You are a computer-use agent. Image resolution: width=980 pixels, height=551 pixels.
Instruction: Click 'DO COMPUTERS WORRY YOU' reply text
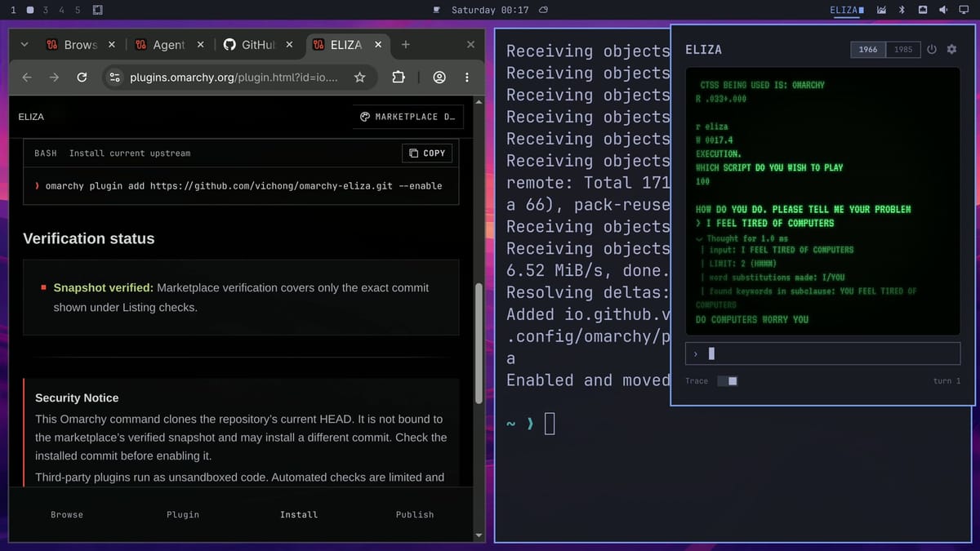pyautogui.click(x=752, y=320)
